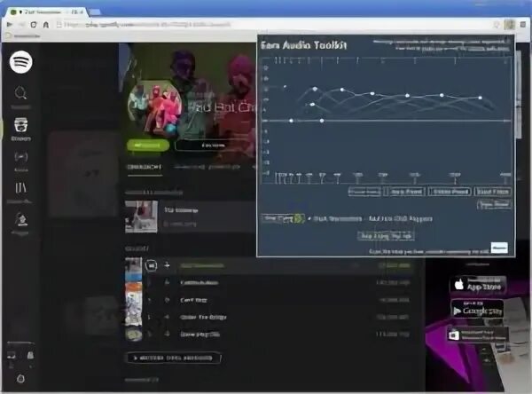Open the presets box left of Save Preset
Image resolution: width=532 pixels, height=394 pixels.
click(x=364, y=192)
